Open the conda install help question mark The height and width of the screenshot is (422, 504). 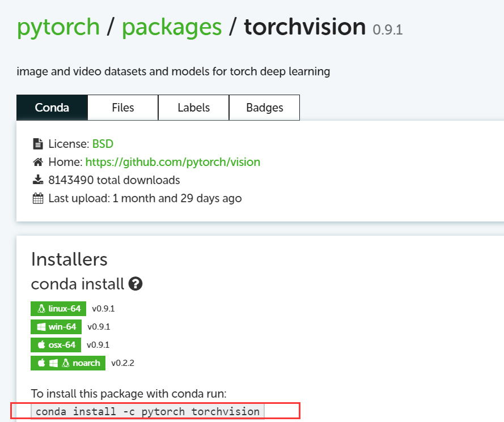point(135,284)
